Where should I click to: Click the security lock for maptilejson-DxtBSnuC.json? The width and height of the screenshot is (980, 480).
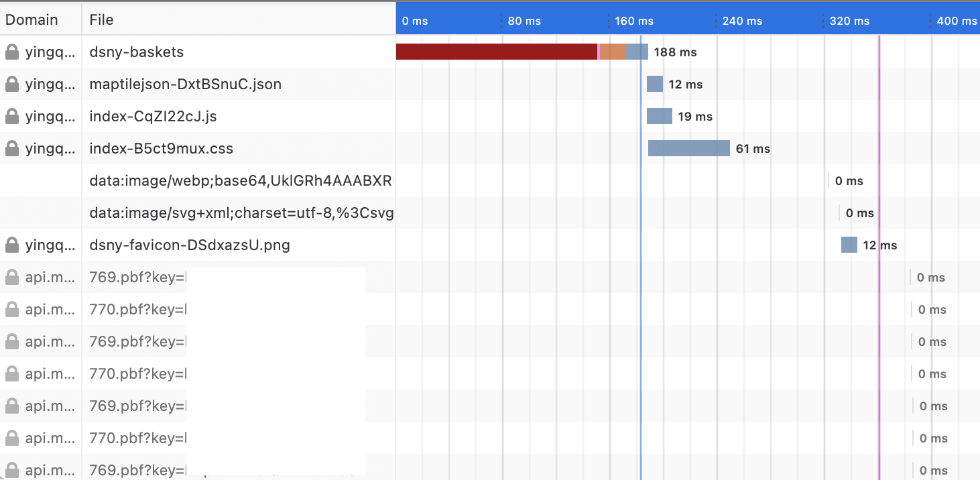(x=11, y=84)
